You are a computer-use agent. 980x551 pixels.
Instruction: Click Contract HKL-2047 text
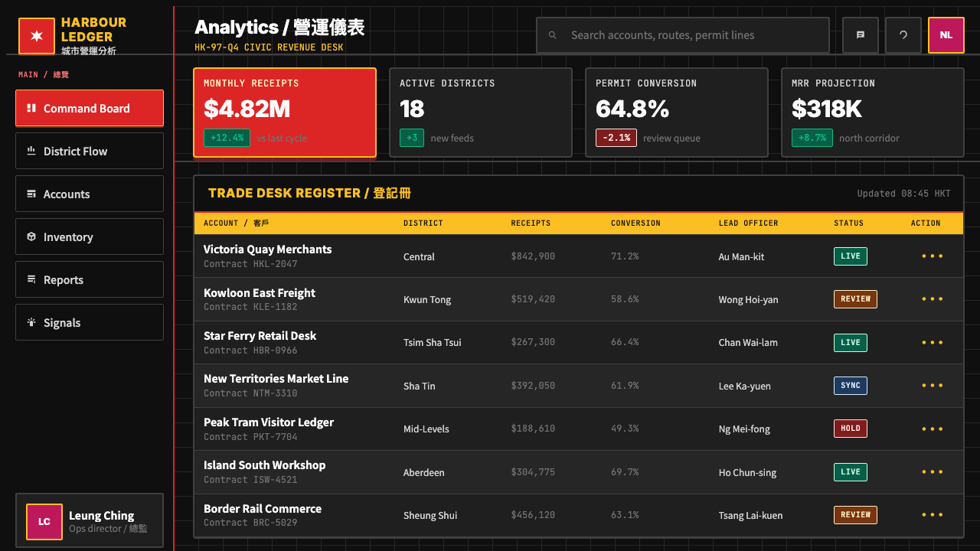coord(250,264)
